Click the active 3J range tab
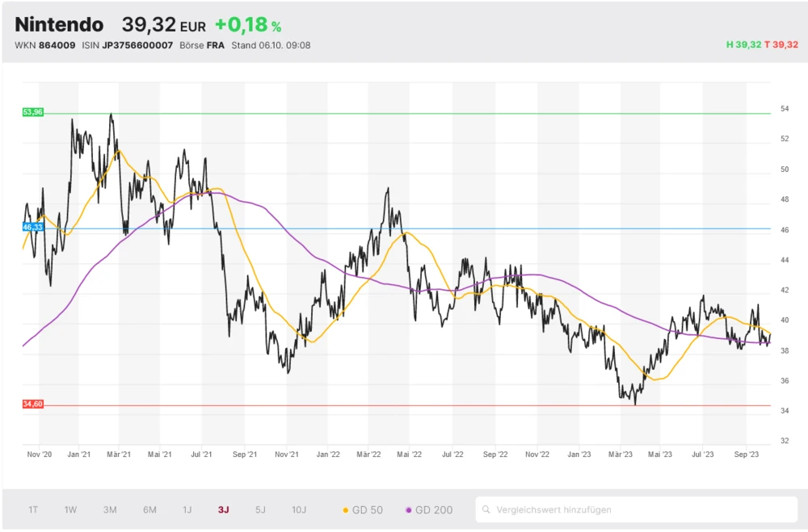808x532 pixels. tap(224, 509)
